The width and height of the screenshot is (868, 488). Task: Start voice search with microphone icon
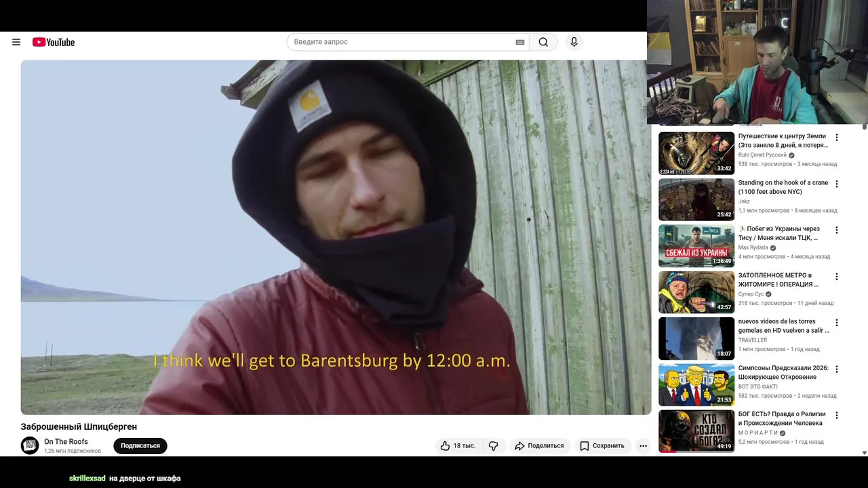(574, 42)
